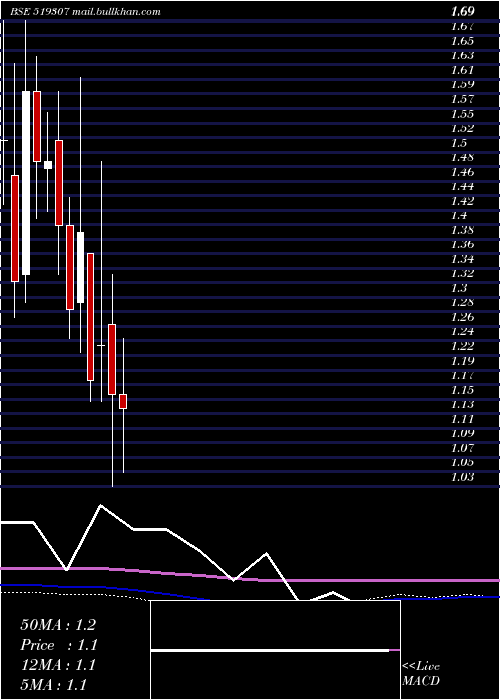Screen dimensions: 500x700
Task: Click the 1.09 price axis label
Action: click(462, 433)
